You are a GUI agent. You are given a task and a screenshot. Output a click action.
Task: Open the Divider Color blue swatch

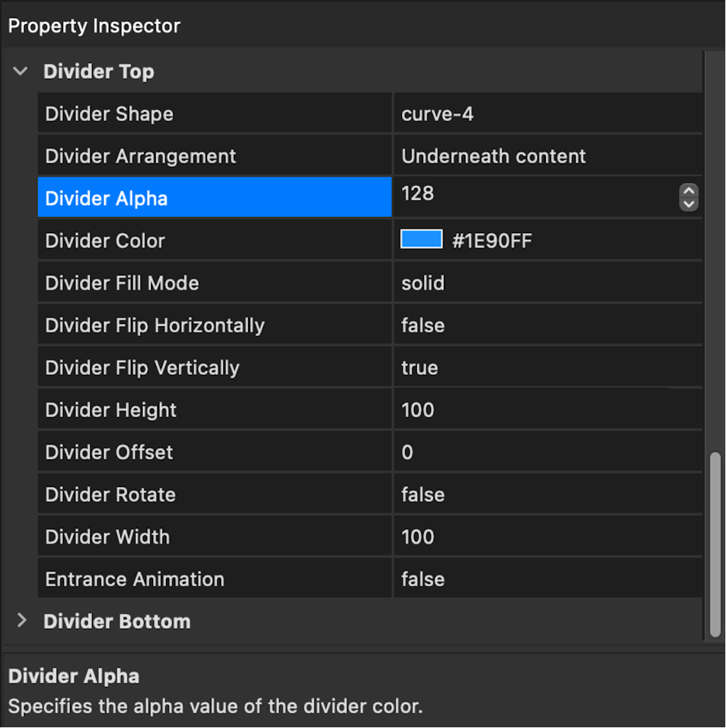(421, 239)
